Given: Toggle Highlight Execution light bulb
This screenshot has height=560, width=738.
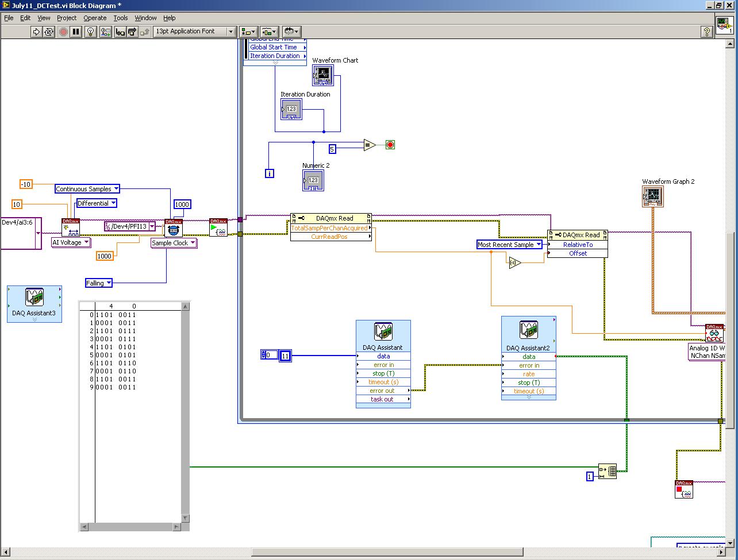Looking at the screenshot, I should (91, 32).
